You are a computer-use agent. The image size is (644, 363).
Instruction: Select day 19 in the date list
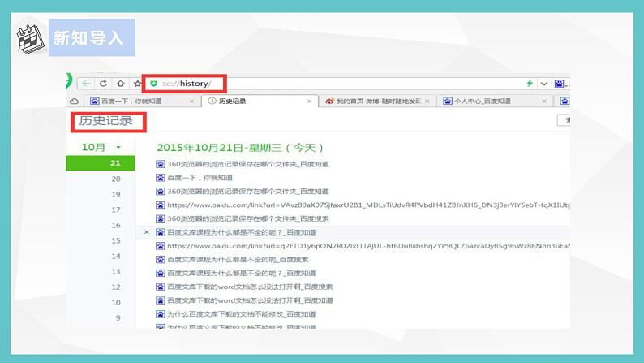(116, 194)
